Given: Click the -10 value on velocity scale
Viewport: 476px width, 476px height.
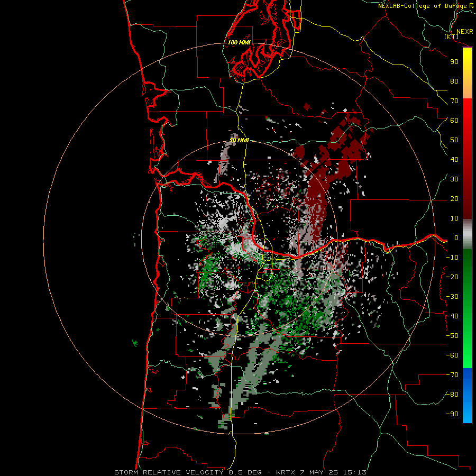Looking at the screenshot, I should (x=452, y=258).
